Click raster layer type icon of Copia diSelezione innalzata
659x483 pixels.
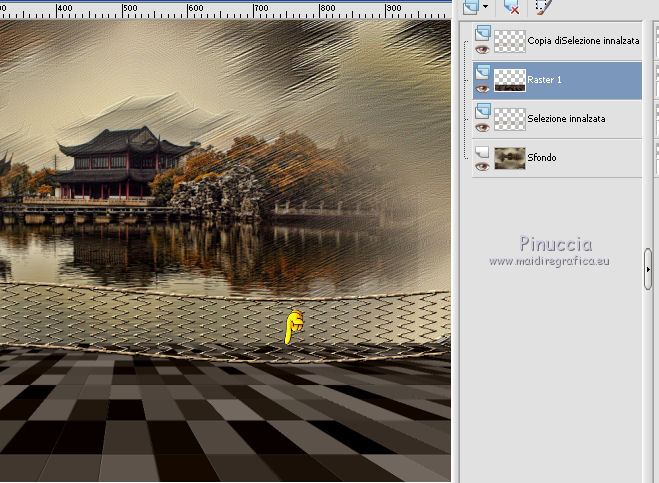point(483,33)
